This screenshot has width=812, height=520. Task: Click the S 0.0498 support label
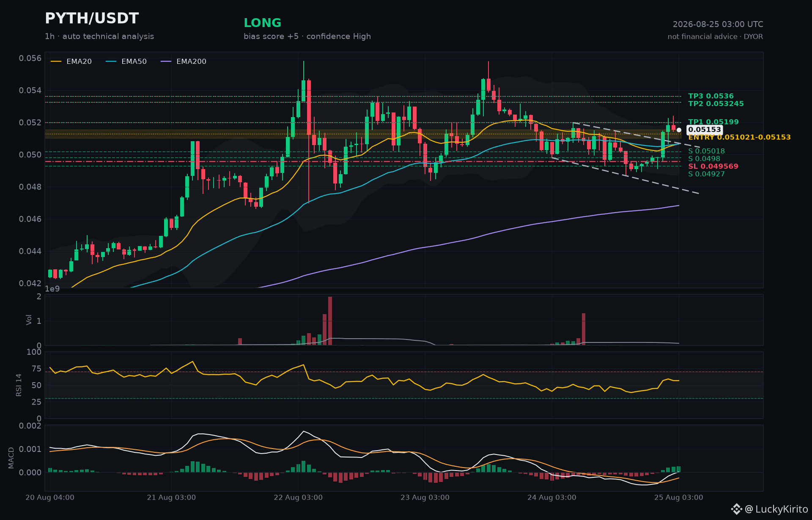point(704,159)
